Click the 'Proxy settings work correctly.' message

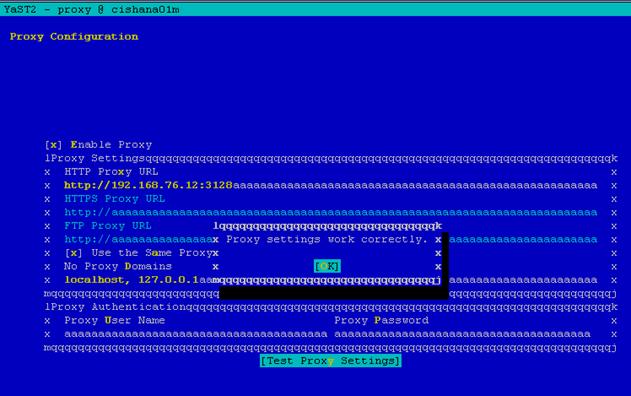point(327,239)
